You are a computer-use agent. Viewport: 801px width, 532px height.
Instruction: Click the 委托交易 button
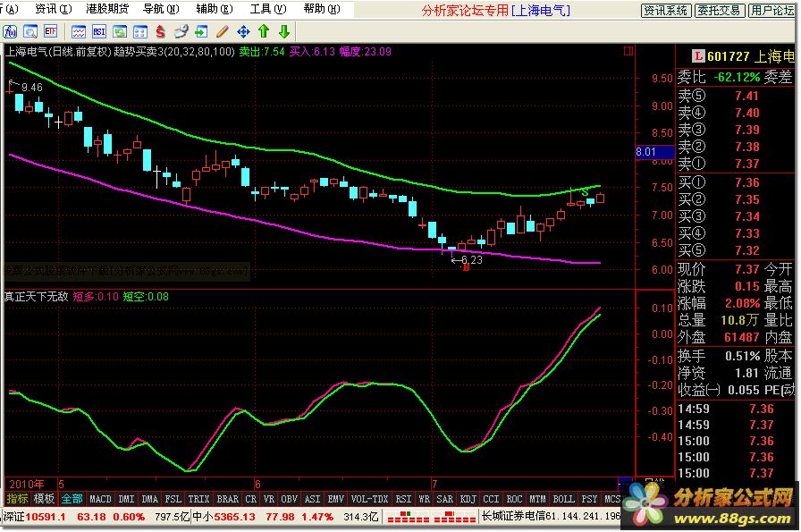point(719,10)
